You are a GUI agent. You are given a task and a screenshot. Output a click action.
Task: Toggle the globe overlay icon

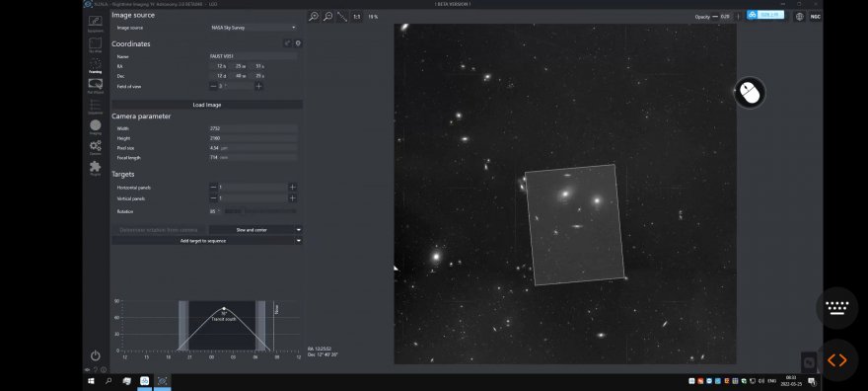coord(799,17)
